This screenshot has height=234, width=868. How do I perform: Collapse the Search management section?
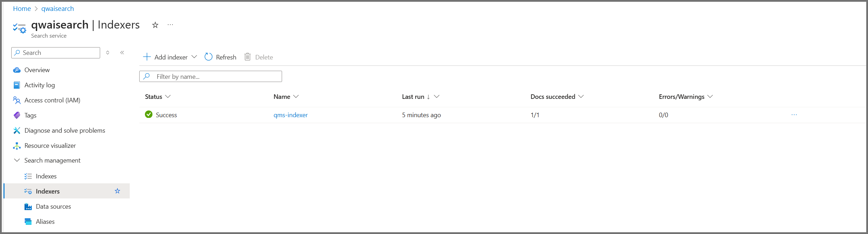17,160
